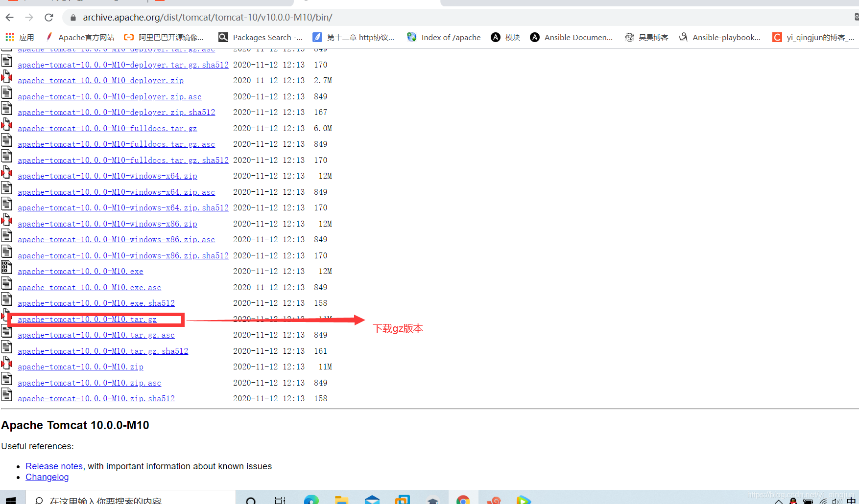Click the text icon beside fulldocs.tar.gz.asc
Screen dimensions: 859x504
tap(7, 140)
